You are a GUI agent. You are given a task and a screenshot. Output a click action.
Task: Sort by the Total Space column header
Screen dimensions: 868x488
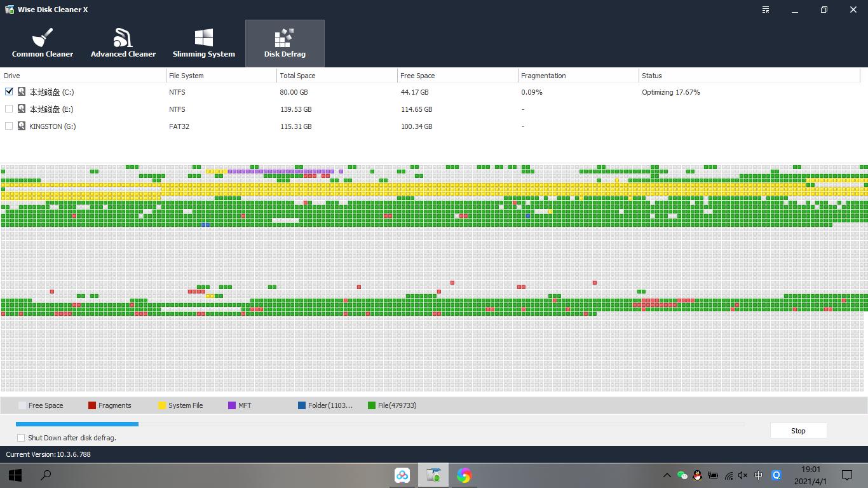click(x=337, y=76)
